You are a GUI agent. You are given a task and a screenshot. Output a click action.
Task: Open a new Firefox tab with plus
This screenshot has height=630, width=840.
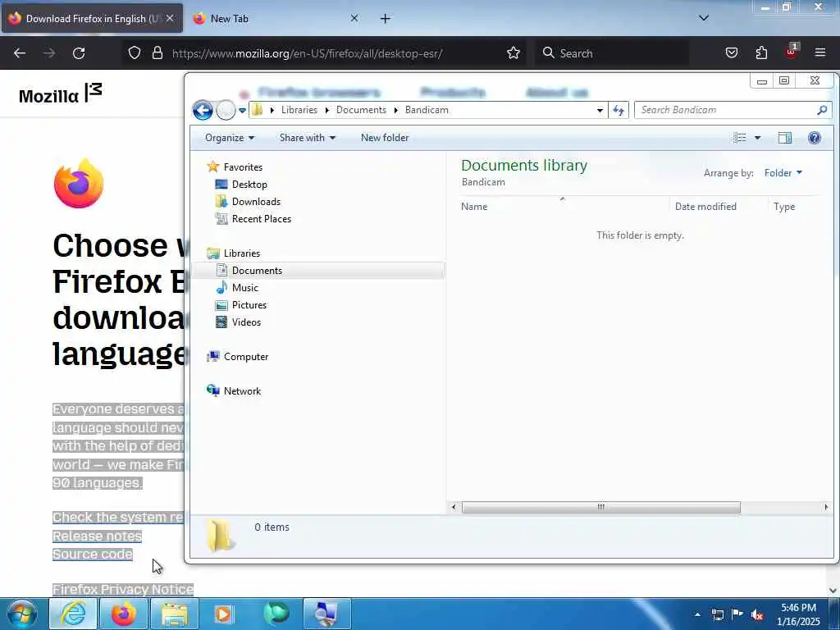[386, 19]
